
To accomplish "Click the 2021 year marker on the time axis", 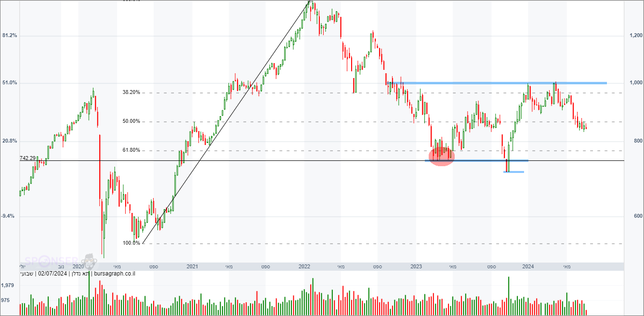I will click(x=192, y=266).
